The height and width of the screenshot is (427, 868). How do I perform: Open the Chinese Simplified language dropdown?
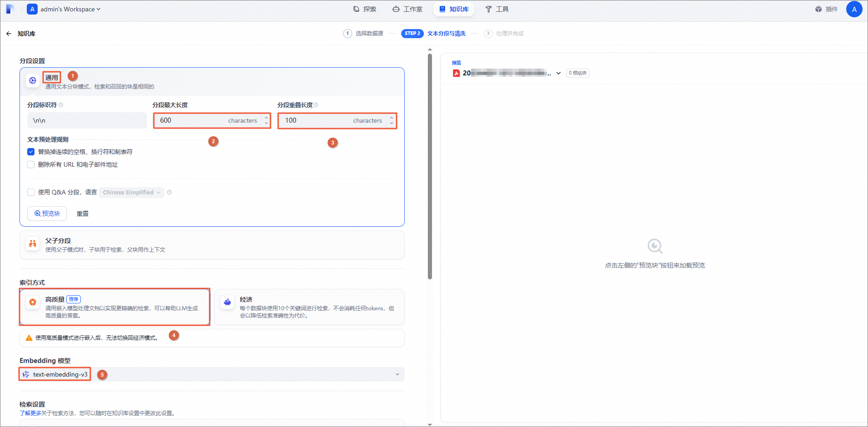132,192
